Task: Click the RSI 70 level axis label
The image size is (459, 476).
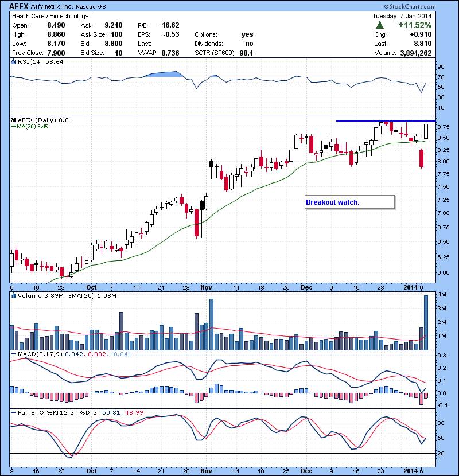Action: click(441, 77)
